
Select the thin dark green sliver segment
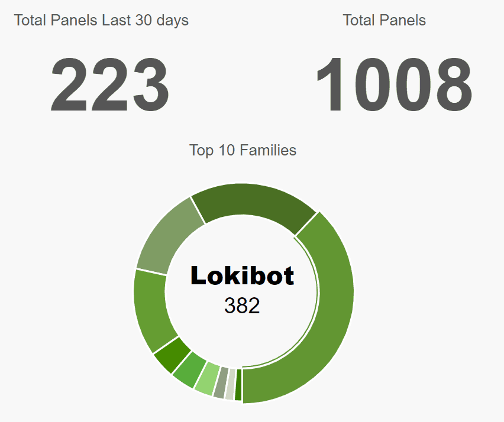point(238,385)
